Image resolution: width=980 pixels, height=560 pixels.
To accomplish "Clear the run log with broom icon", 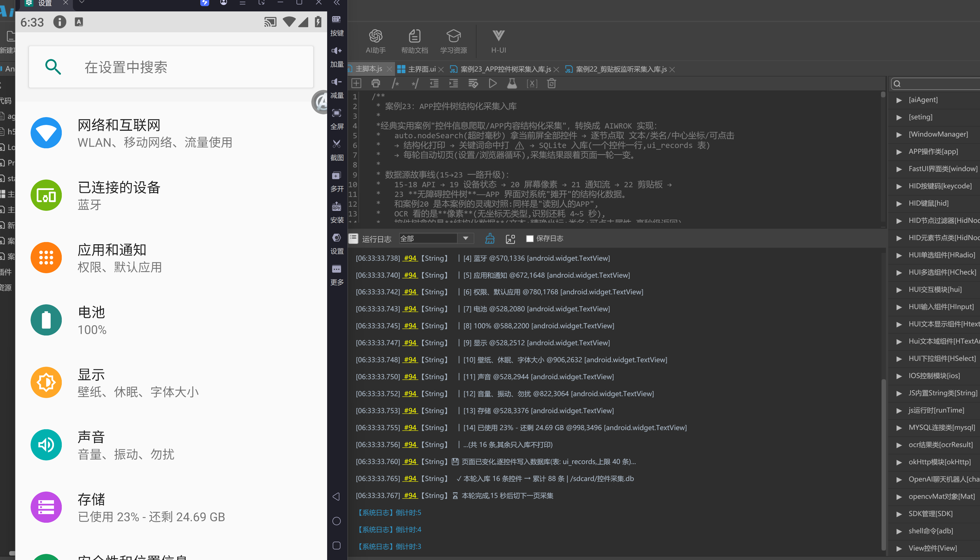I will pyautogui.click(x=489, y=238).
